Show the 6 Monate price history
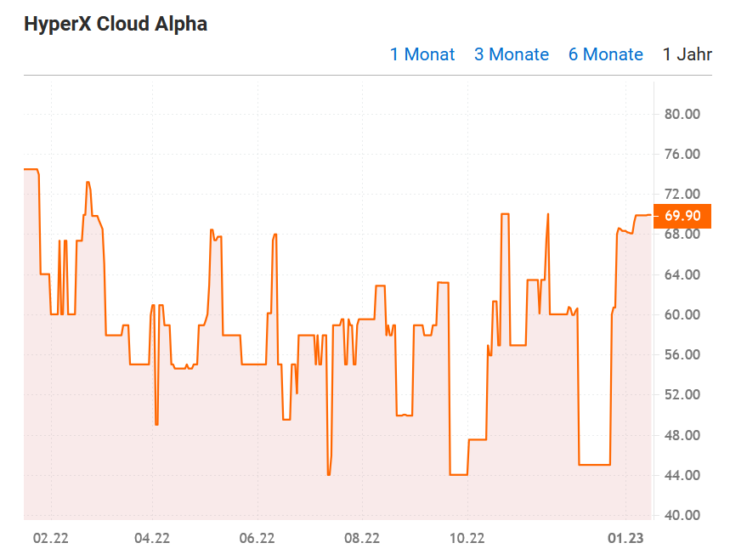The width and height of the screenshot is (730, 560). (x=605, y=54)
